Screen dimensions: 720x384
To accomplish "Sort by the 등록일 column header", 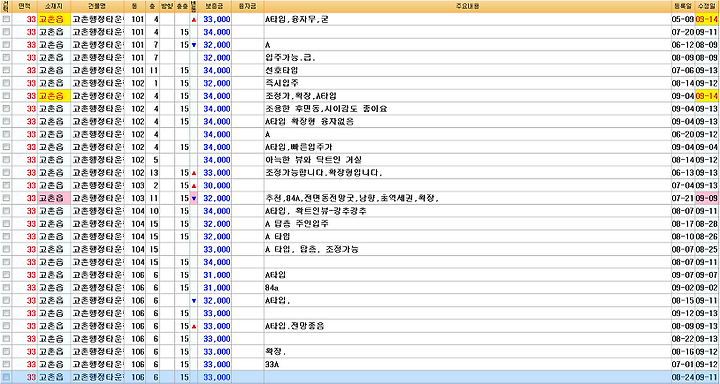I will [683, 6].
